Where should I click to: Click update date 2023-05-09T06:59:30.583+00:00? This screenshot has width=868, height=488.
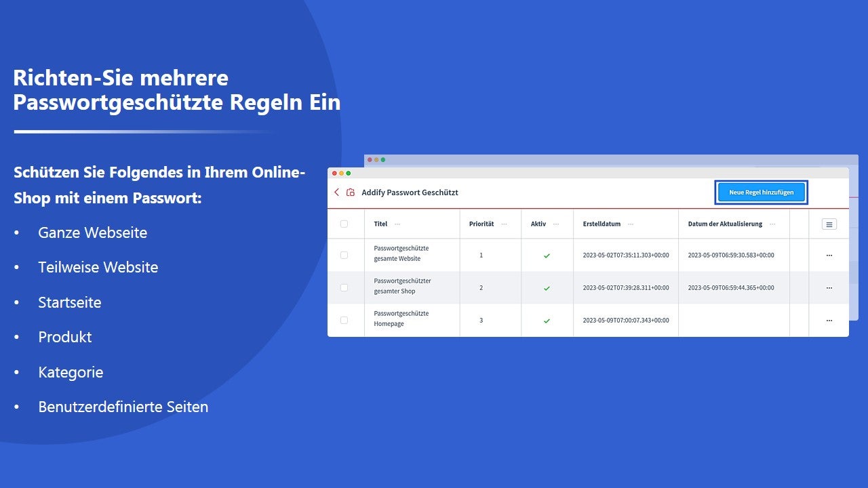[x=731, y=256]
